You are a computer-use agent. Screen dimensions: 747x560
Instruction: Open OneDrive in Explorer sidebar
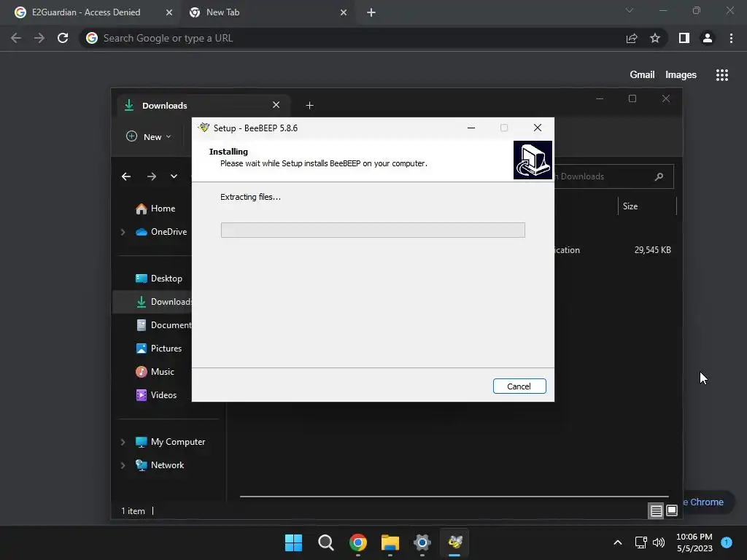point(162,232)
